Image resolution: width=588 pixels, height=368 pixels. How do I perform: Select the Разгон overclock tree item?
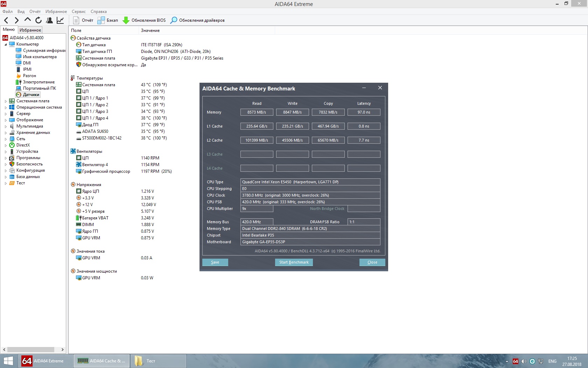(29, 76)
